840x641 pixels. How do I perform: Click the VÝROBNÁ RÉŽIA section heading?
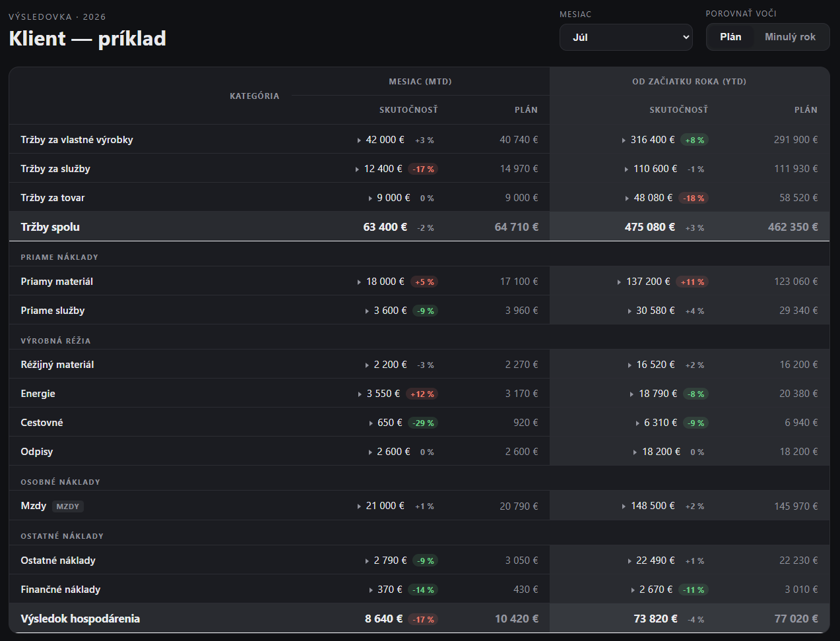(55, 341)
